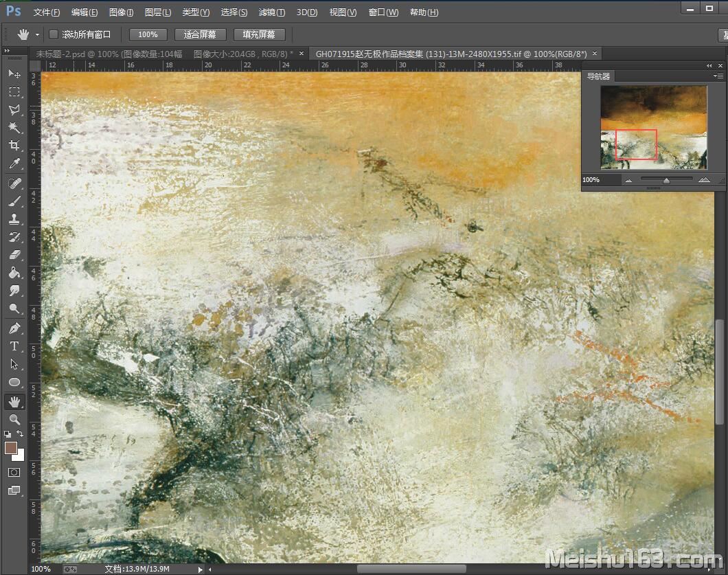Select the Hand tool in the toolbox

coord(14,402)
